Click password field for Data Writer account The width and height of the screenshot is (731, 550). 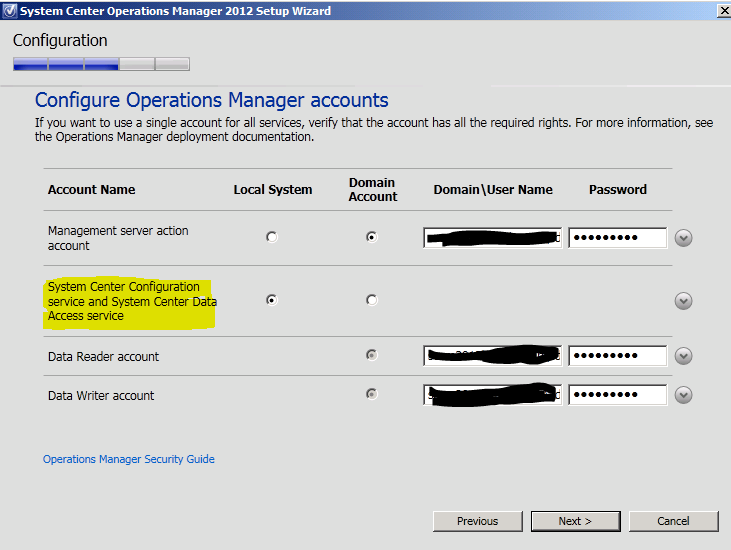tap(618, 395)
